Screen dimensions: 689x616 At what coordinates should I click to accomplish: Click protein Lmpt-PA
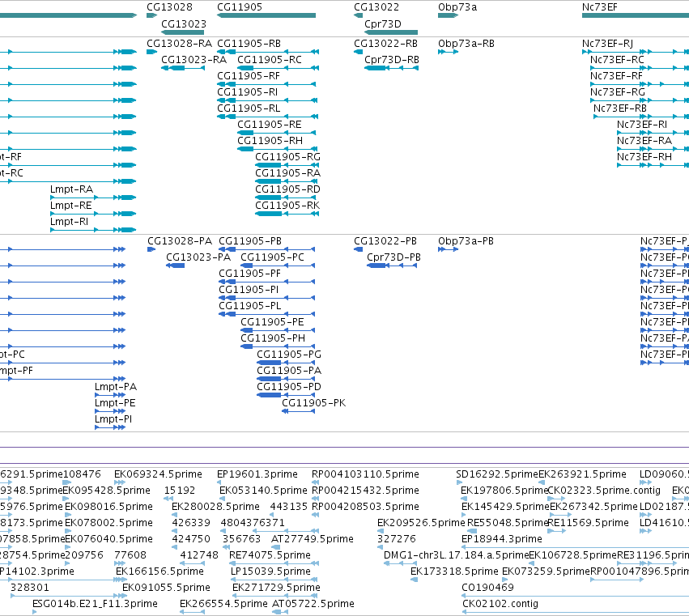[x=116, y=387]
